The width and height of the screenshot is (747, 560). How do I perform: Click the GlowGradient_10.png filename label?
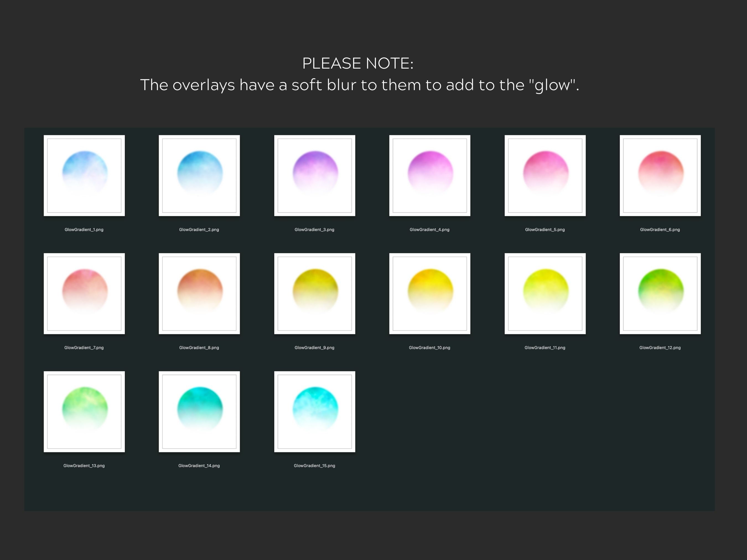[x=430, y=347]
